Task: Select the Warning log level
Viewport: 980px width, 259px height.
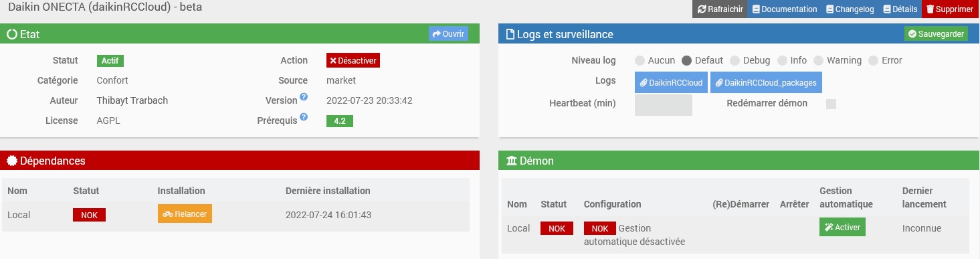Action: point(818,60)
